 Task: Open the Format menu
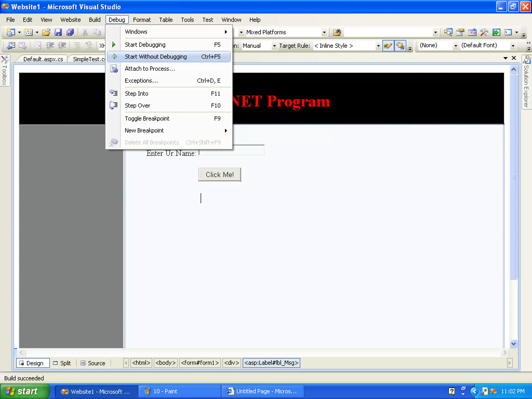142,20
